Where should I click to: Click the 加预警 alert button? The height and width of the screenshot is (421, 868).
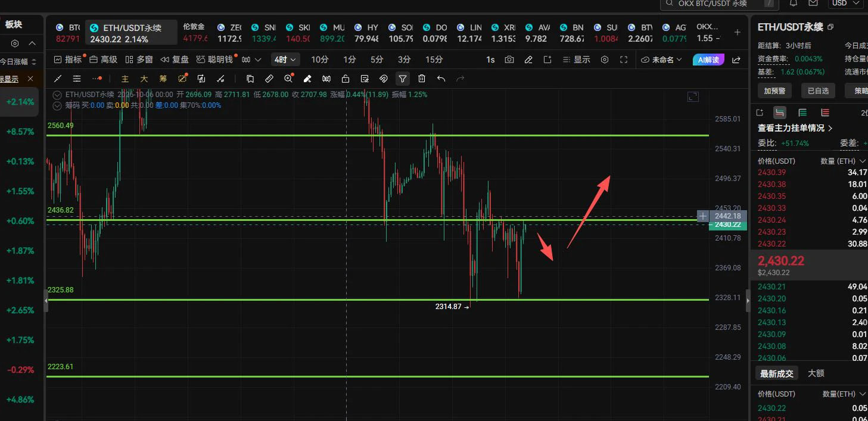pos(774,91)
